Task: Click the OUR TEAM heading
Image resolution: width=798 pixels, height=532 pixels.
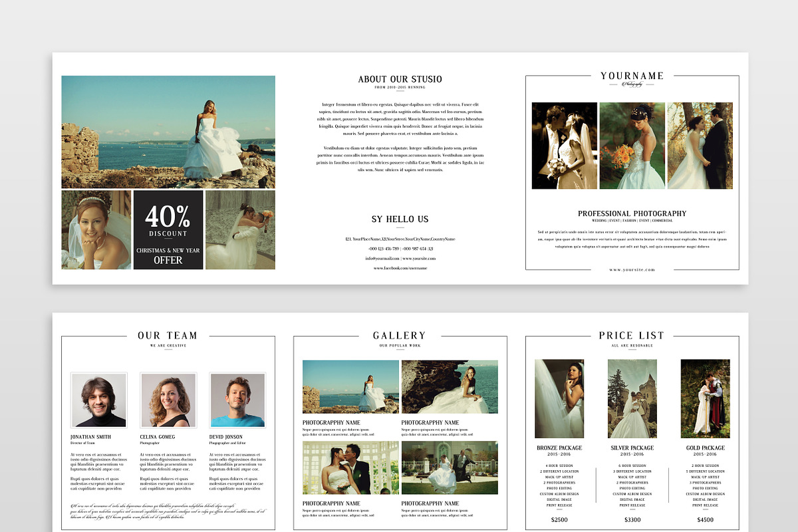Action: click(168, 336)
